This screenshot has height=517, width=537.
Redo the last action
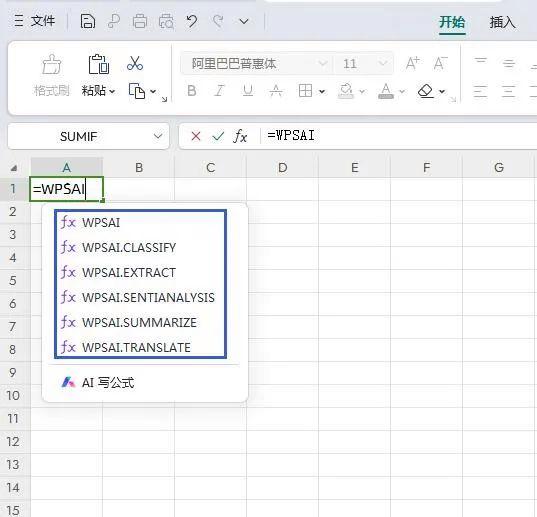[x=218, y=21]
